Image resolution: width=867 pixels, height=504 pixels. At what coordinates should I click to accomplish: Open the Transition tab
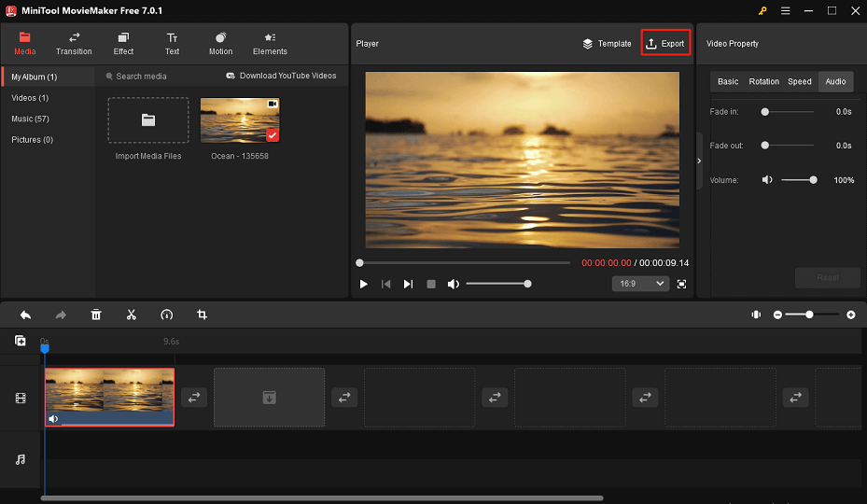[74, 43]
